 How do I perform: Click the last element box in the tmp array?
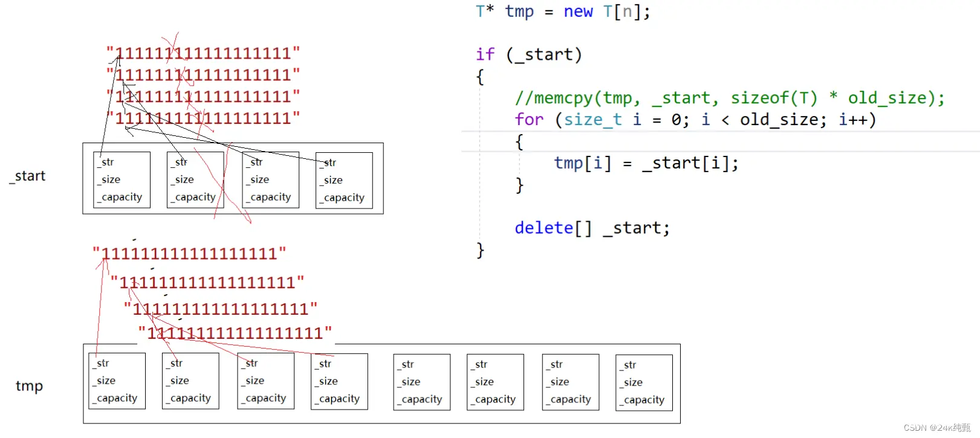[644, 383]
